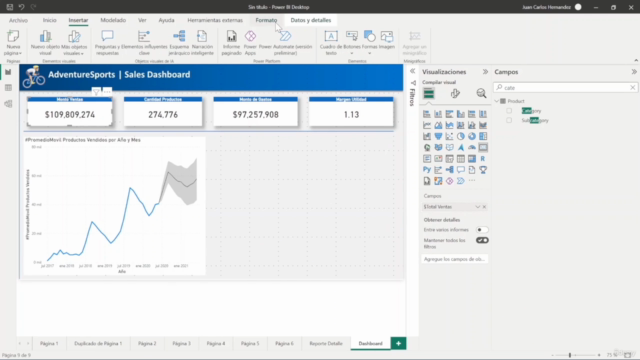The width and height of the screenshot is (640, 360).
Task: Pick the pie chart visual
Action: 460,136
